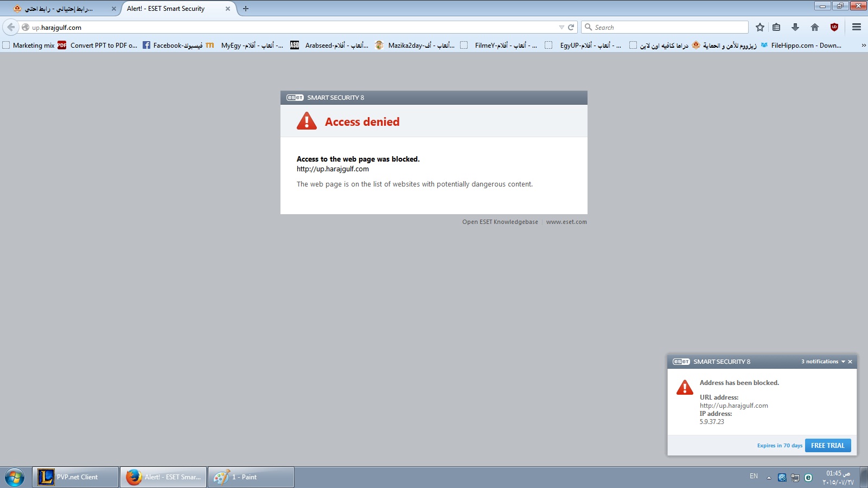Switch to 1 - Paint in the taskbar

click(x=251, y=477)
